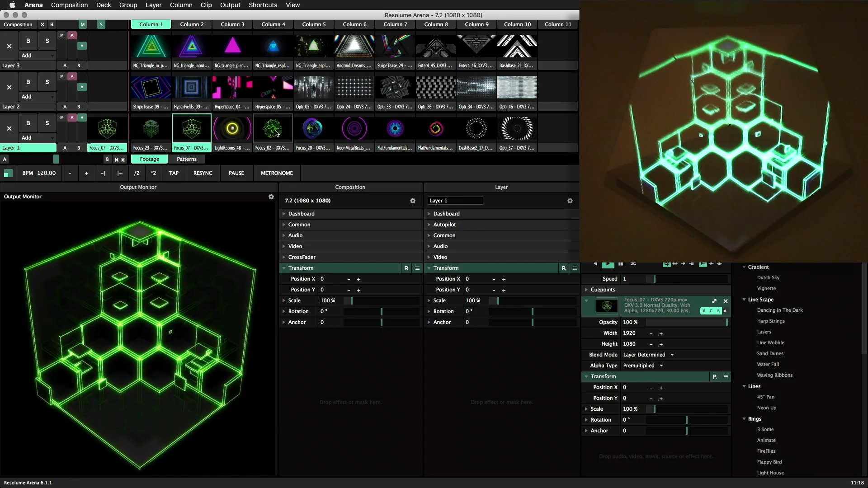
Task: Select the PAUSE playback control
Action: point(236,173)
